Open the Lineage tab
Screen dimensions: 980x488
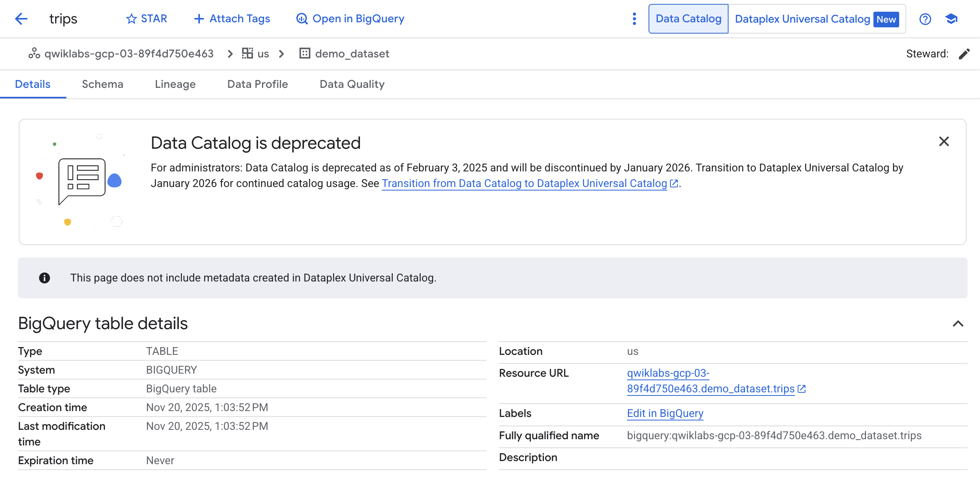175,84
